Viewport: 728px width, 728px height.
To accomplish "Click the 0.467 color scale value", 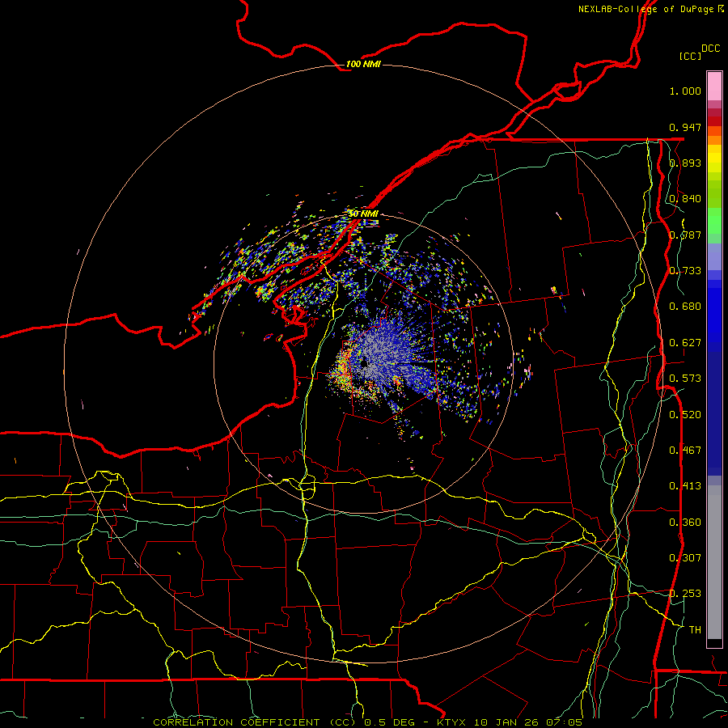I will [685, 451].
